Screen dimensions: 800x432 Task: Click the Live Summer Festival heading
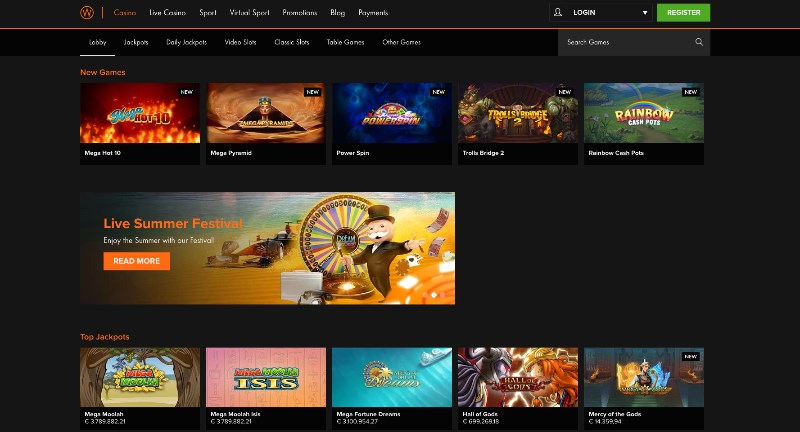click(x=173, y=223)
